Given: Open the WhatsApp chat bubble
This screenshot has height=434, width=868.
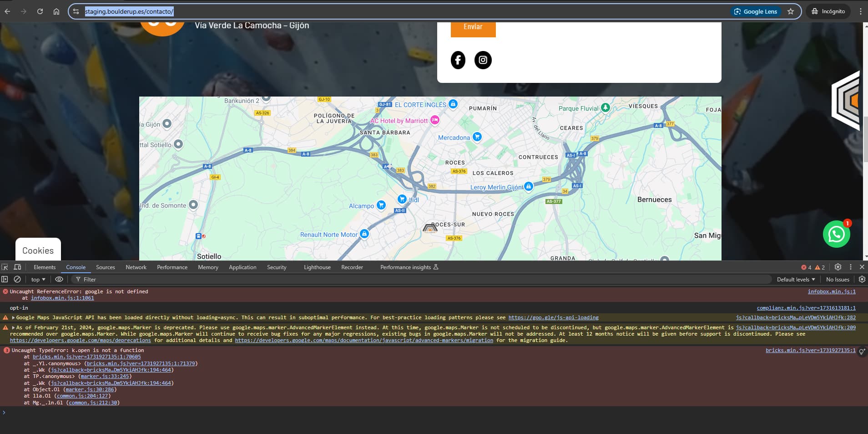Looking at the screenshot, I should click(x=836, y=234).
